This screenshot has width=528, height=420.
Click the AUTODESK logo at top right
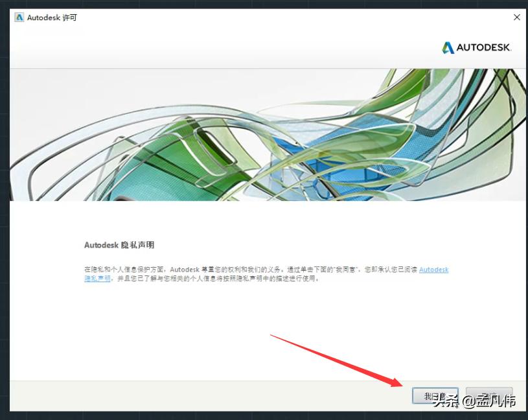tap(476, 47)
